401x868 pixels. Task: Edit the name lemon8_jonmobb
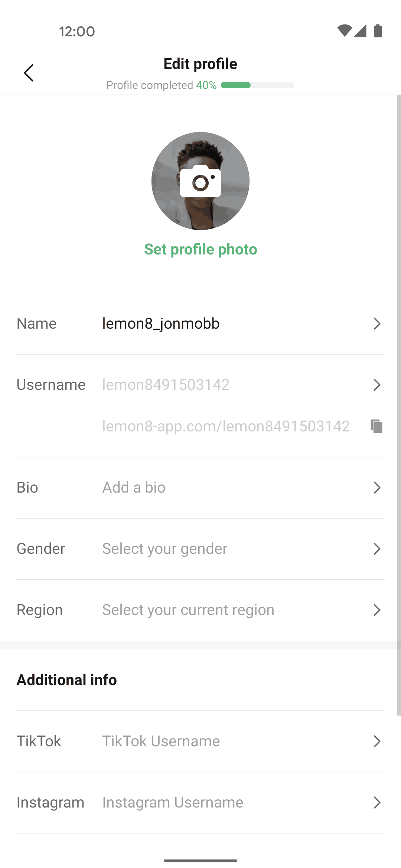click(x=161, y=324)
